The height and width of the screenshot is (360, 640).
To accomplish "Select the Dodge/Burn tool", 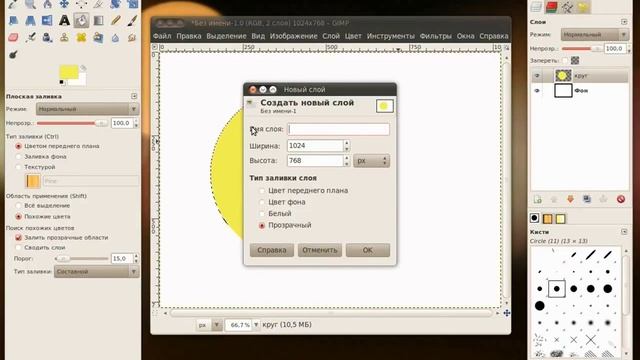I will [x=13, y=55].
